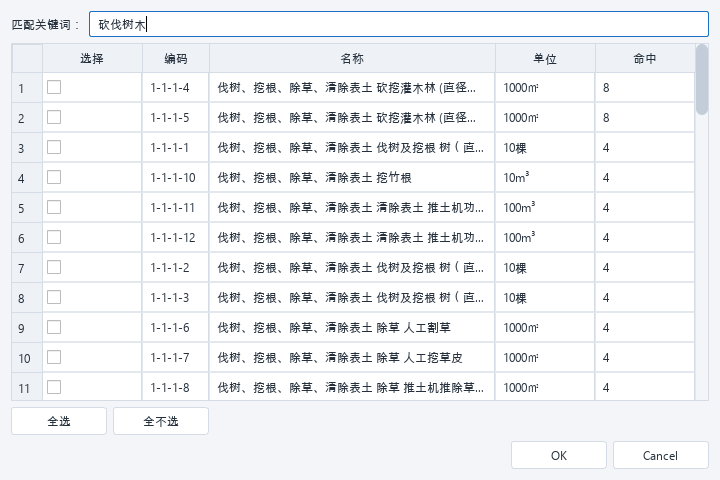
Task: Click unit 1000㎡ in row 1-1-1-6
Action: click(545, 328)
